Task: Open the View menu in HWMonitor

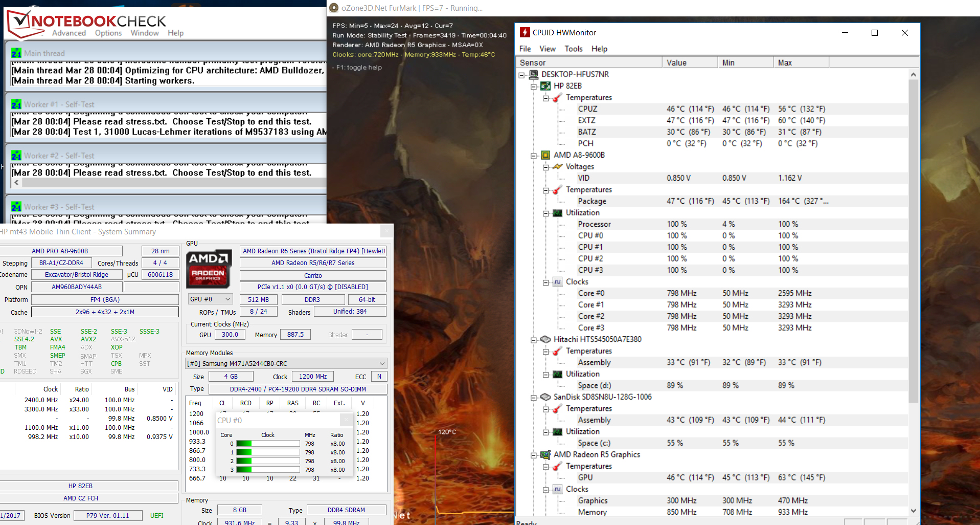Action: [x=548, y=49]
